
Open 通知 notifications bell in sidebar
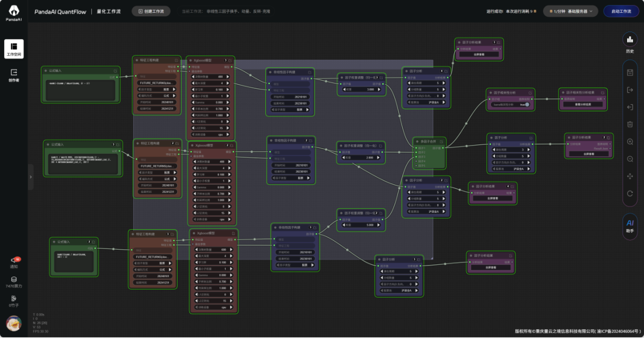click(14, 261)
